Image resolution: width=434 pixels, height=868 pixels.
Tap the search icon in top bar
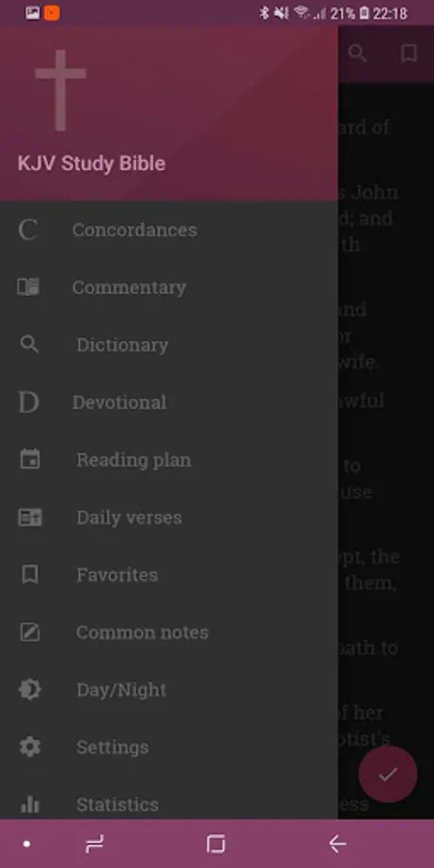click(x=358, y=54)
